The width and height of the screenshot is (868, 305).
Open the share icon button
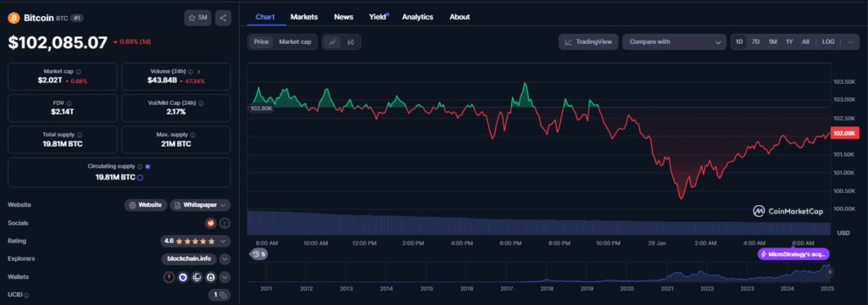click(x=223, y=18)
